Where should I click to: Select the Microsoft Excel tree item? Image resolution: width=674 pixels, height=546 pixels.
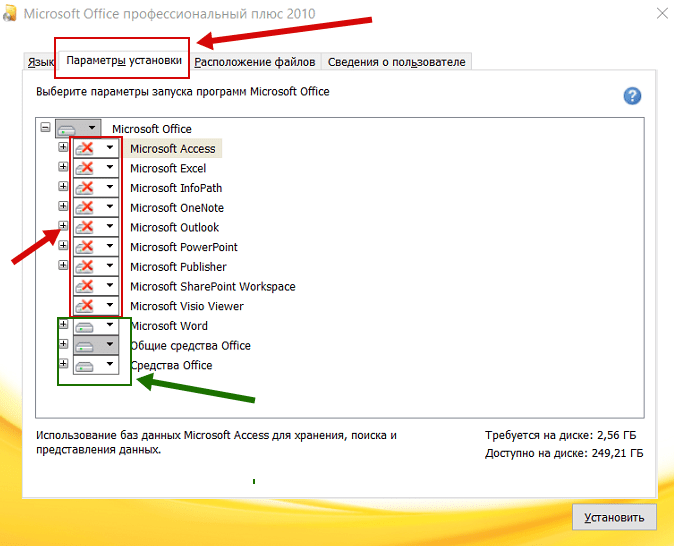tap(168, 169)
